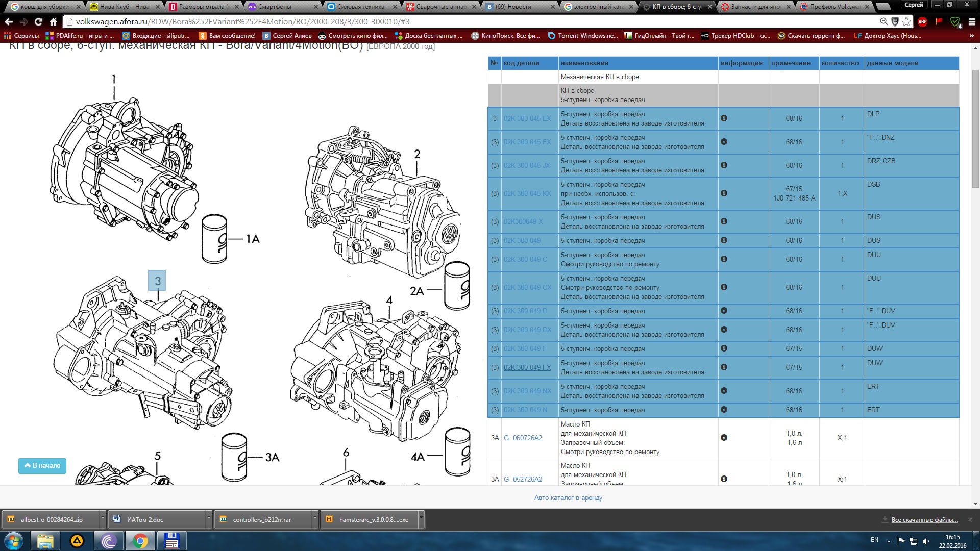Click Все скачанные файлы link
This screenshot has height=551, width=980.
(x=924, y=520)
